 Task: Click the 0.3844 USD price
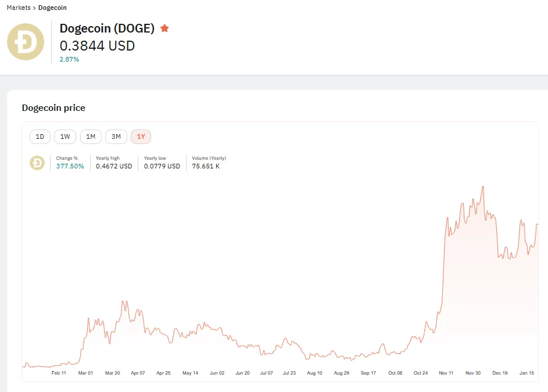(97, 46)
